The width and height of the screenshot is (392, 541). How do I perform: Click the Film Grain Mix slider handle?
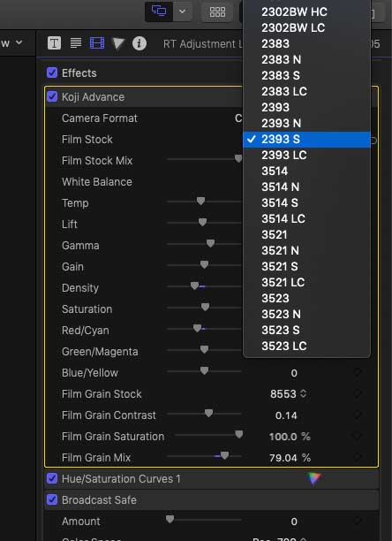[224, 456]
